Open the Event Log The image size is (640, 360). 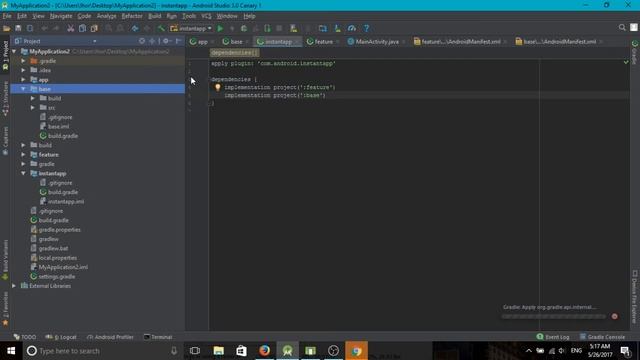[553, 337]
